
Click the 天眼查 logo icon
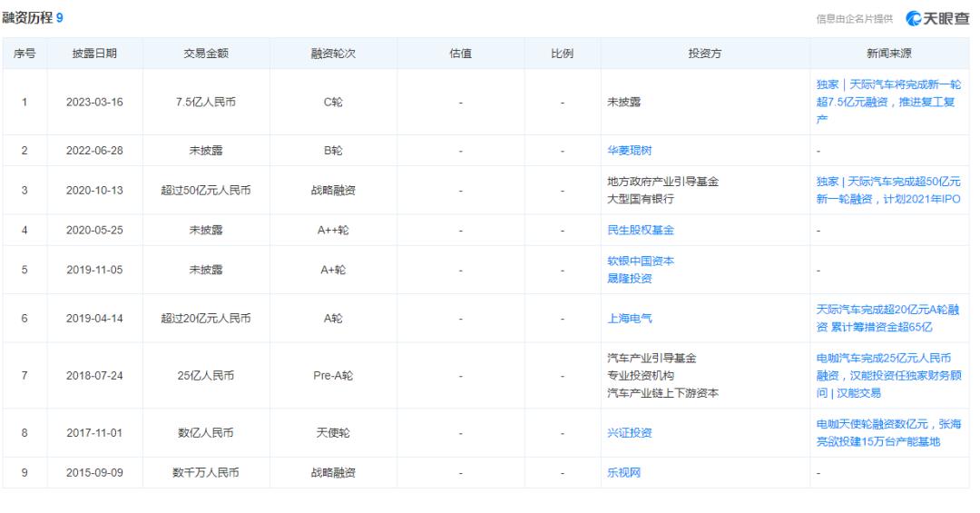click(x=914, y=18)
